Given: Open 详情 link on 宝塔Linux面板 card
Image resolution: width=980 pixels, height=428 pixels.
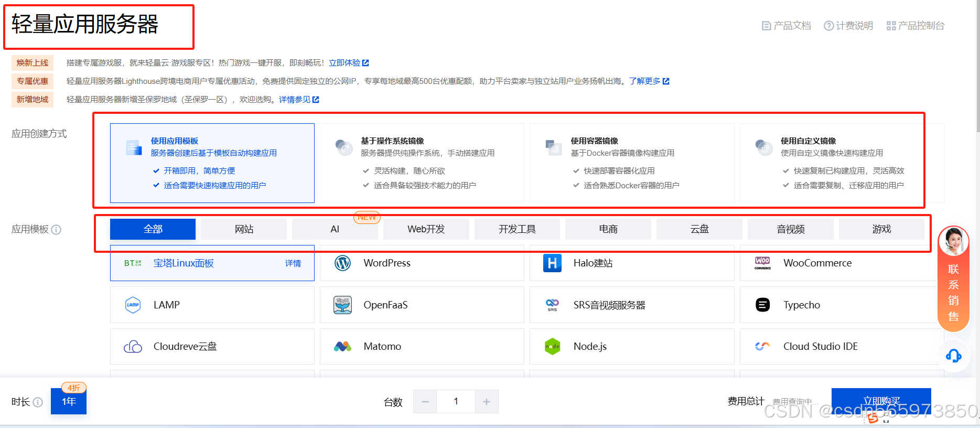Looking at the screenshot, I should (x=293, y=263).
